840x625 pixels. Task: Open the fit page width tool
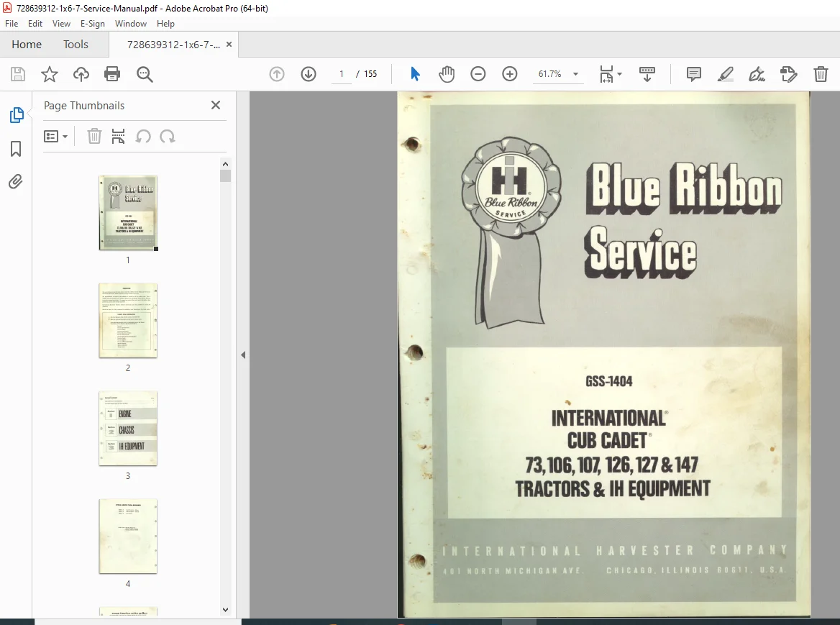click(x=606, y=74)
